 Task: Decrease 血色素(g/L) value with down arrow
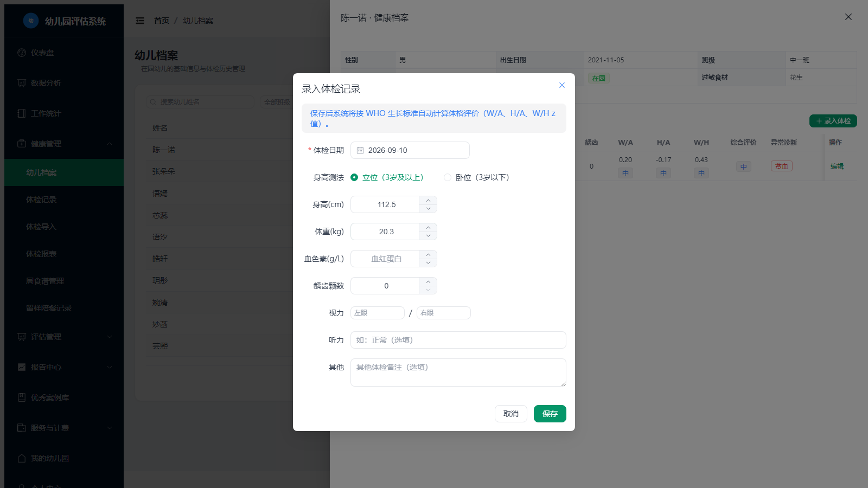click(428, 263)
